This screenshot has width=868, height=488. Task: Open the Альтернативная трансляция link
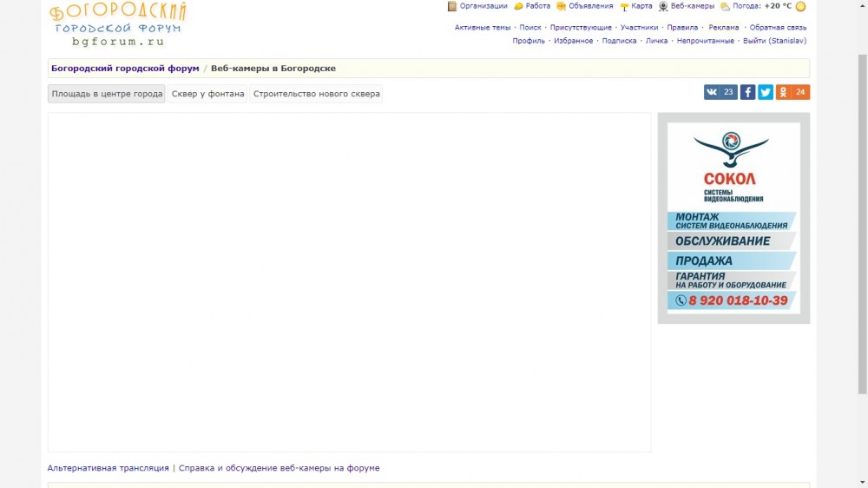coord(108,468)
